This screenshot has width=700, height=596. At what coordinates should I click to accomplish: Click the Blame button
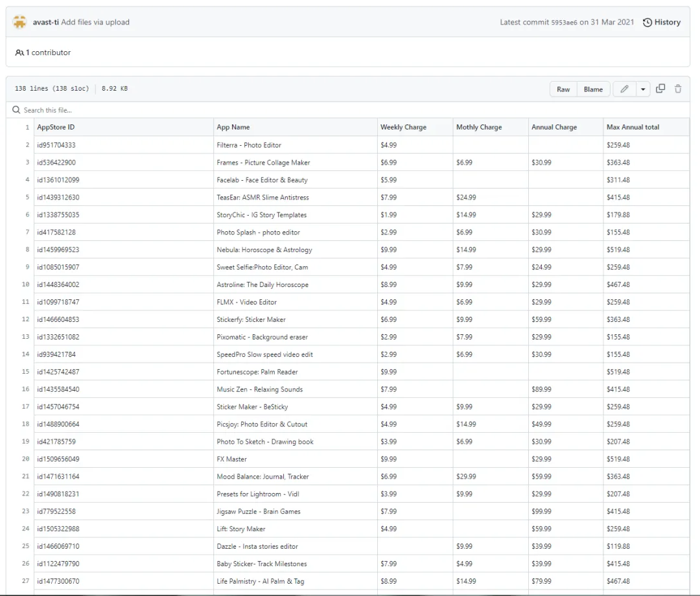tap(593, 89)
